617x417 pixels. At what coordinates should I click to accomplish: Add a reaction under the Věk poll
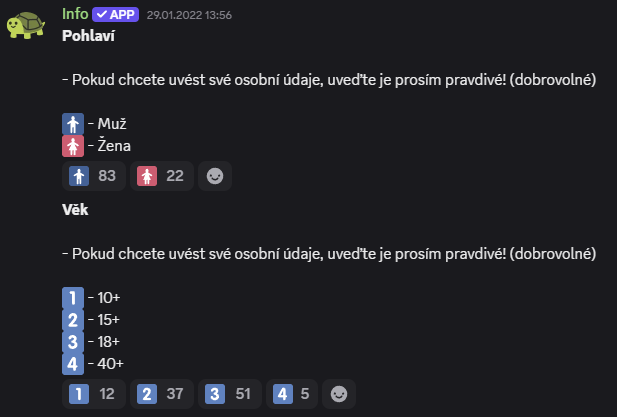point(339,394)
